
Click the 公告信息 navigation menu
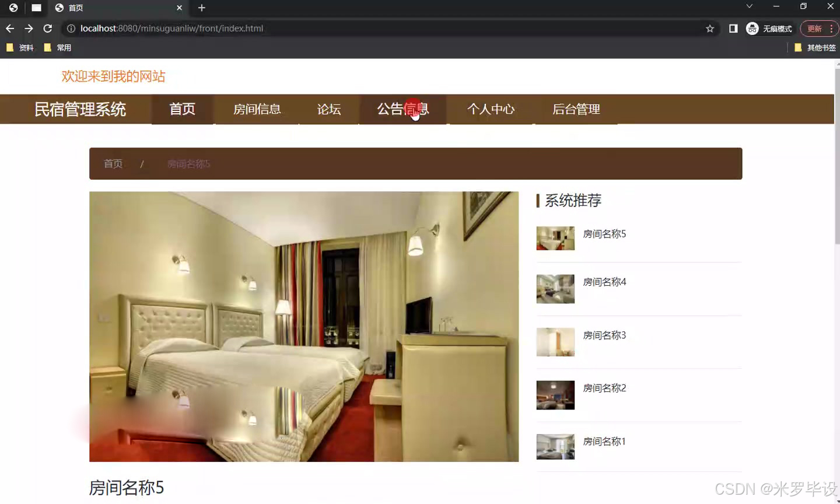[x=402, y=109]
